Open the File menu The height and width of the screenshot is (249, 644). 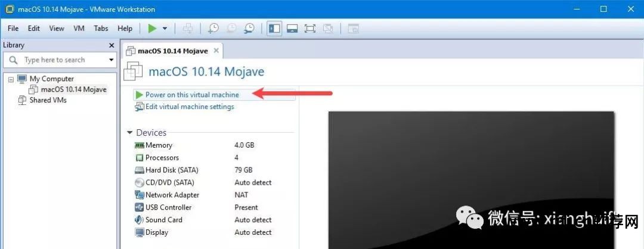(x=13, y=29)
